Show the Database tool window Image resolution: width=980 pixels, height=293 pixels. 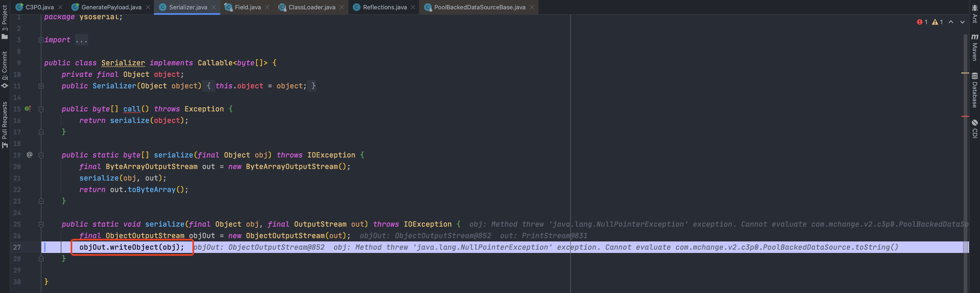click(x=975, y=90)
